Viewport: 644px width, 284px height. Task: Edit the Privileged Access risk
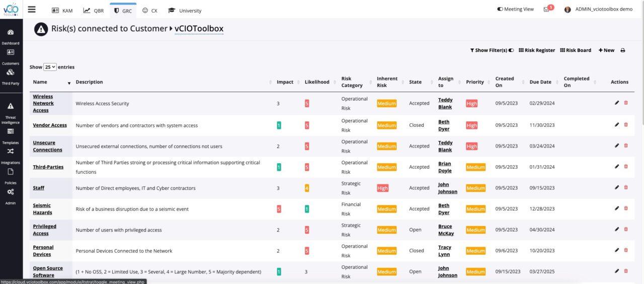pos(617,229)
